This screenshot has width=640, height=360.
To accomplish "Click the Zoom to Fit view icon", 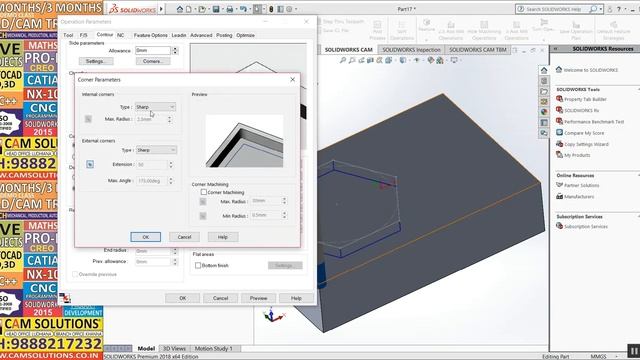I will pyautogui.click(x=343, y=60).
